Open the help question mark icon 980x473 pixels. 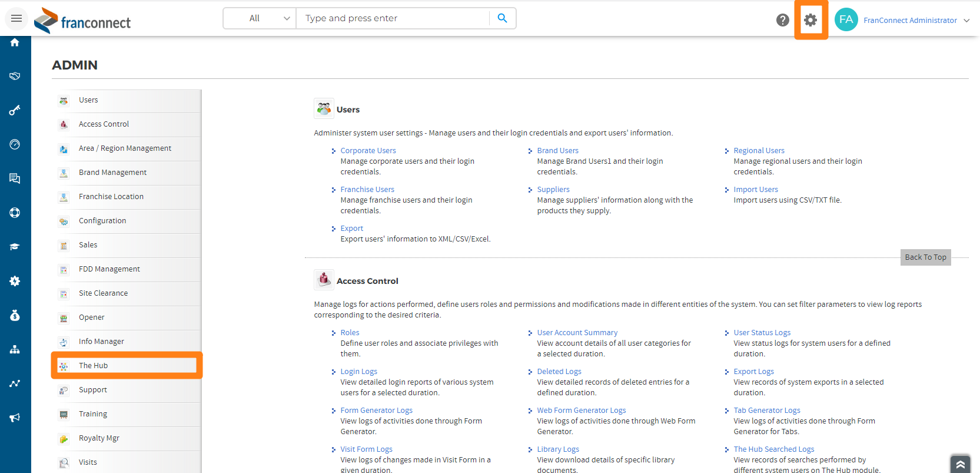coord(782,20)
